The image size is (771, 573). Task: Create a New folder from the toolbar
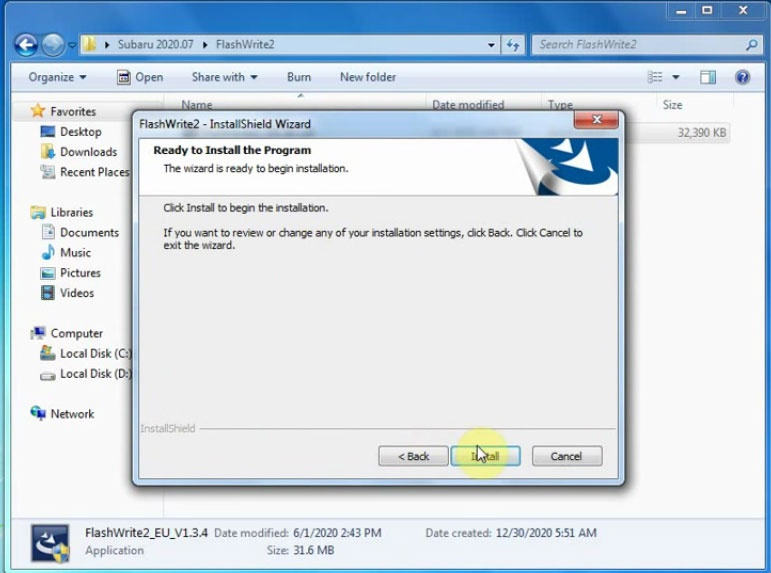368,77
